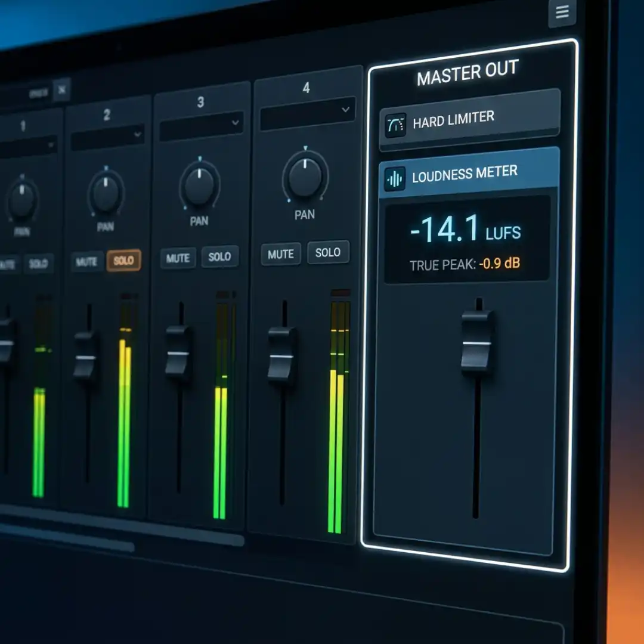Open the channel 1 dropdown
Image resolution: width=644 pixels, height=644 pixels.
point(27,147)
